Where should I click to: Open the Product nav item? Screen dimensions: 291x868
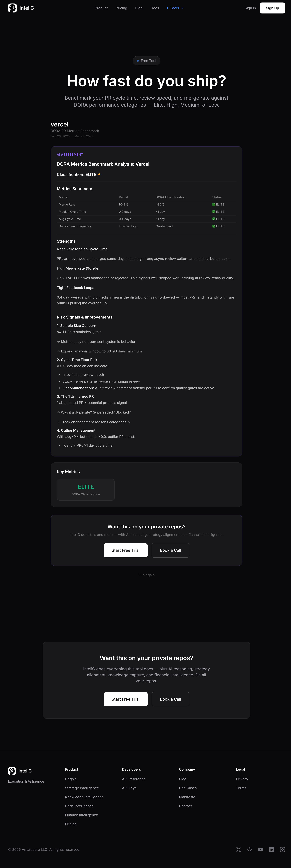pyautogui.click(x=101, y=8)
